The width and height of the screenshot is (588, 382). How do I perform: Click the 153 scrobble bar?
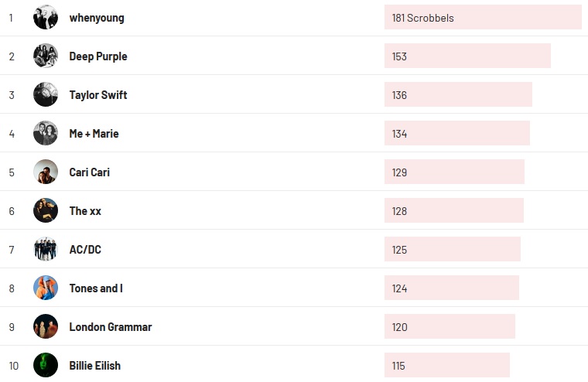click(x=467, y=56)
